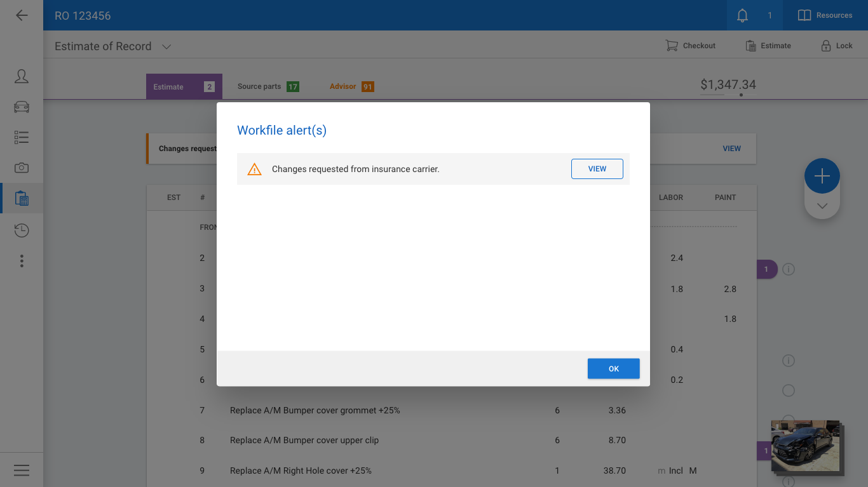Expand the chevron below the add button
The width and height of the screenshot is (868, 487).
(822, 206)
